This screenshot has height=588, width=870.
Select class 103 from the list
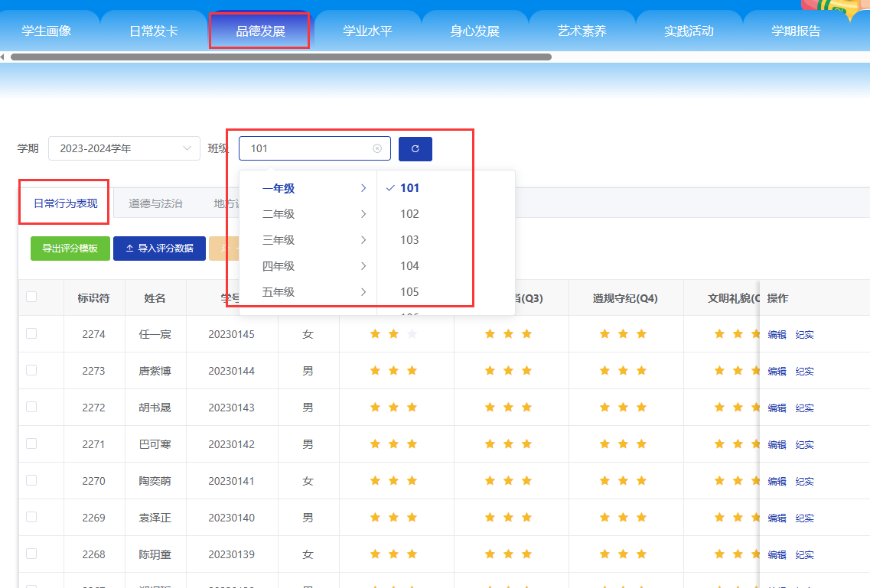[x=409, y=240]
